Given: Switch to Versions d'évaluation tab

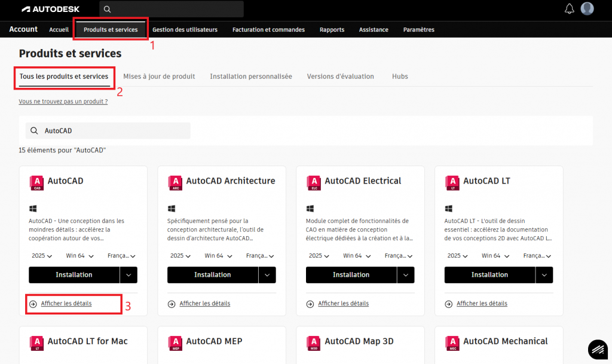Looking at the screenshot, I should [340, 77].
